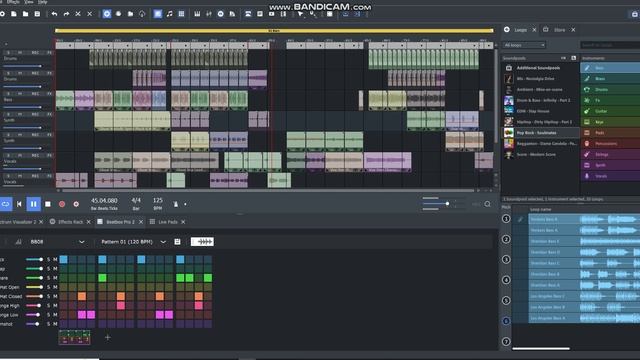Select the Pads instrument category
This screenshot has width=640, height=360.
[610, 133]
